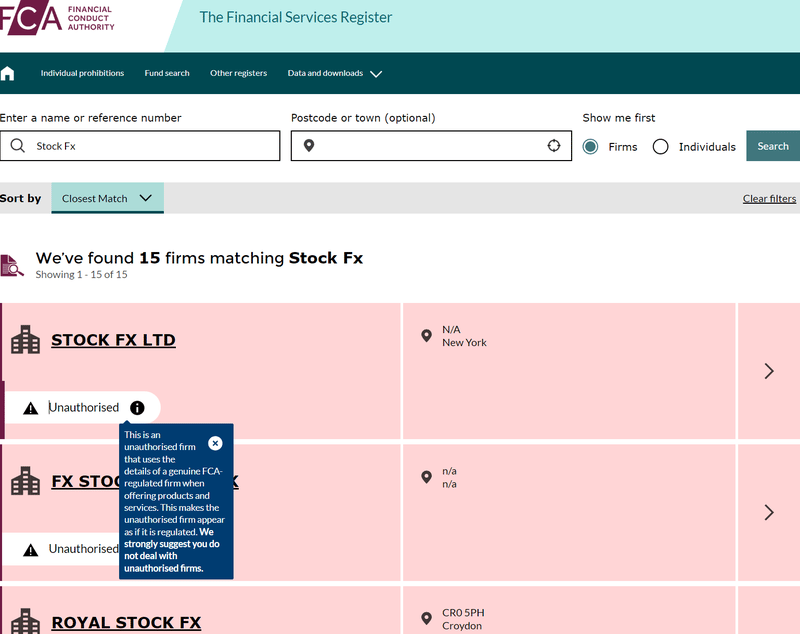
Task: Click the Unauthorised status on STOCK FX LTD
Action: tap(84, 408)
